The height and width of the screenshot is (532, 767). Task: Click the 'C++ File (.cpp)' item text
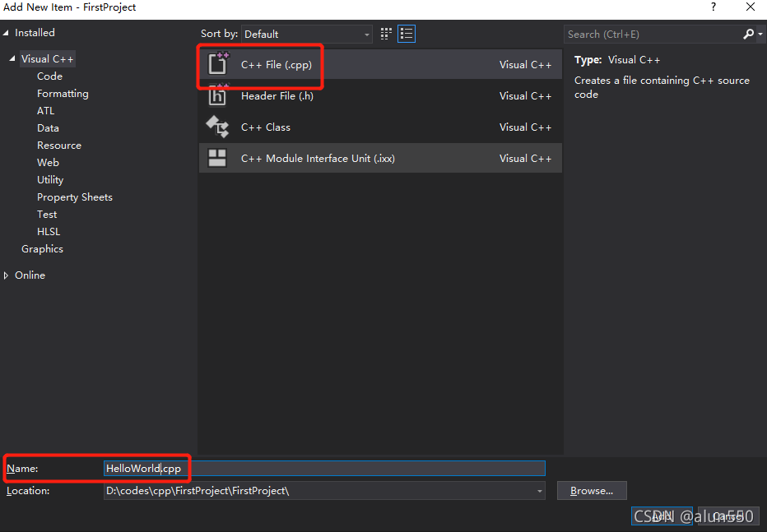click(x=277, y=64)
